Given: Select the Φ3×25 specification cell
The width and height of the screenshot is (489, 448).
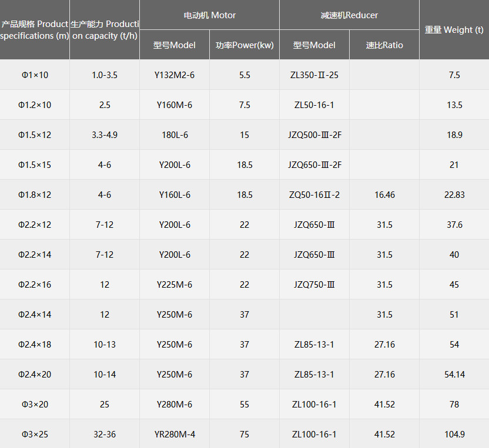Looking at the screenshot, I should point(35,434).
